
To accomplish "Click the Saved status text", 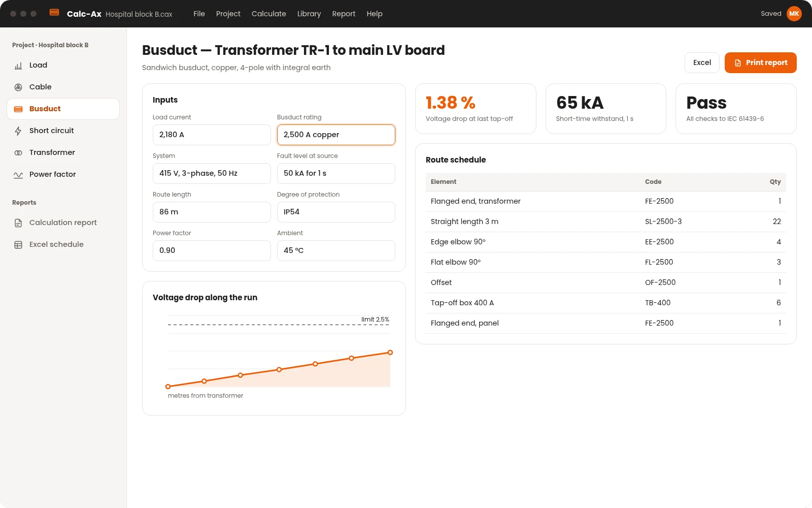I will coord(771,14).
